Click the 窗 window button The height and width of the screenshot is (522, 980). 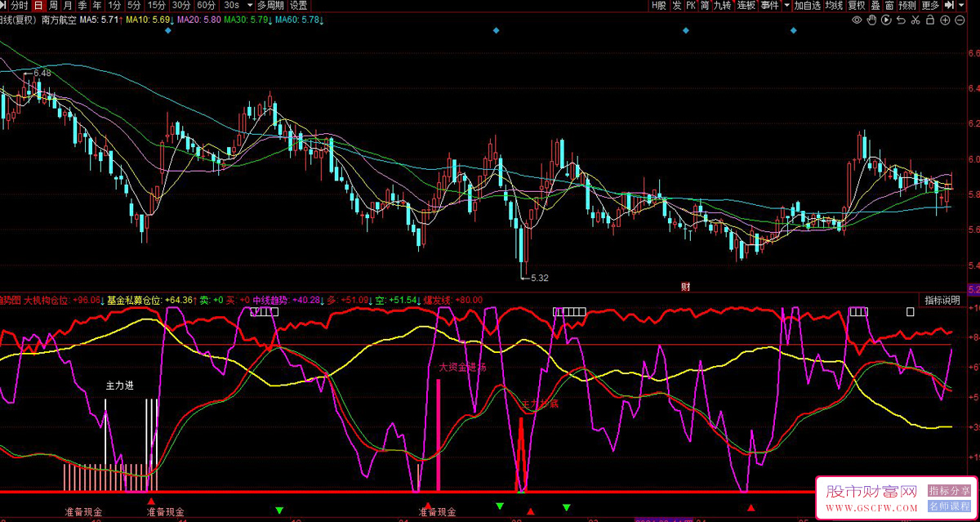pyautogui.click(x=889, y=5)
